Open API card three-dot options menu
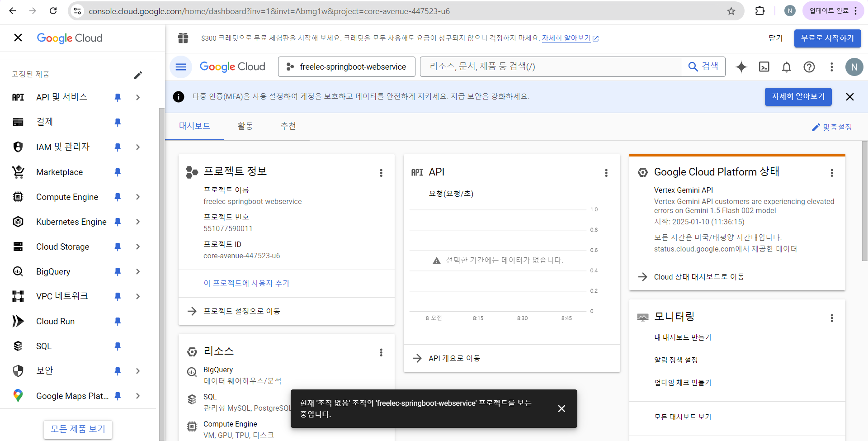Viewport: 868px width, 441px height. click(606, 173)
